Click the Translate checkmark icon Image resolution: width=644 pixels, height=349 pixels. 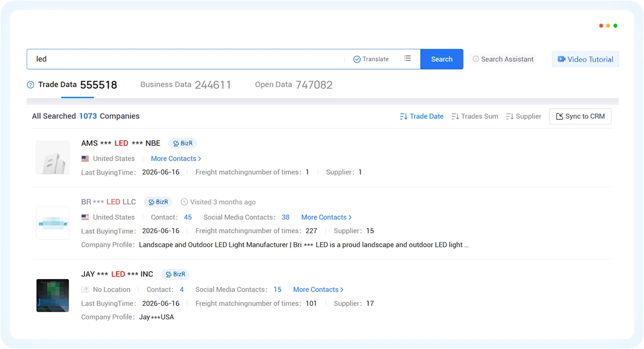[357, 59]
